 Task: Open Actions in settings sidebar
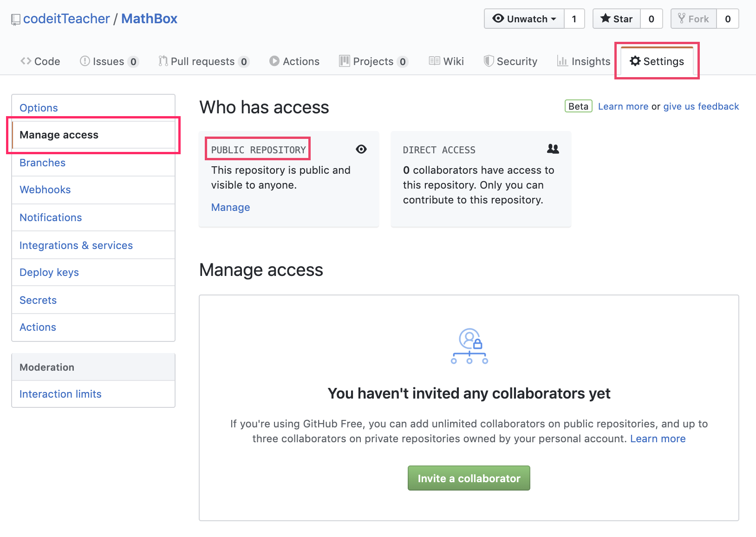[x=93, y=327]
